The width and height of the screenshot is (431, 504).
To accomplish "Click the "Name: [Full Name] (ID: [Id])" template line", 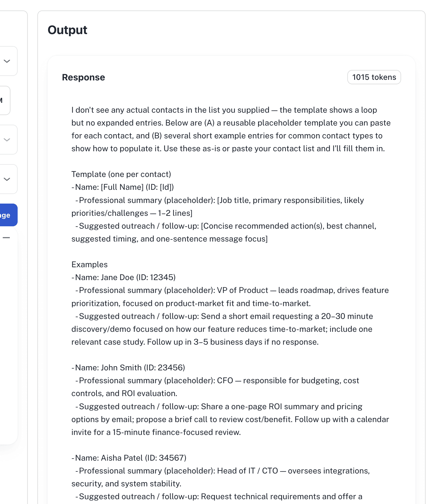I will tap(123, 187).
